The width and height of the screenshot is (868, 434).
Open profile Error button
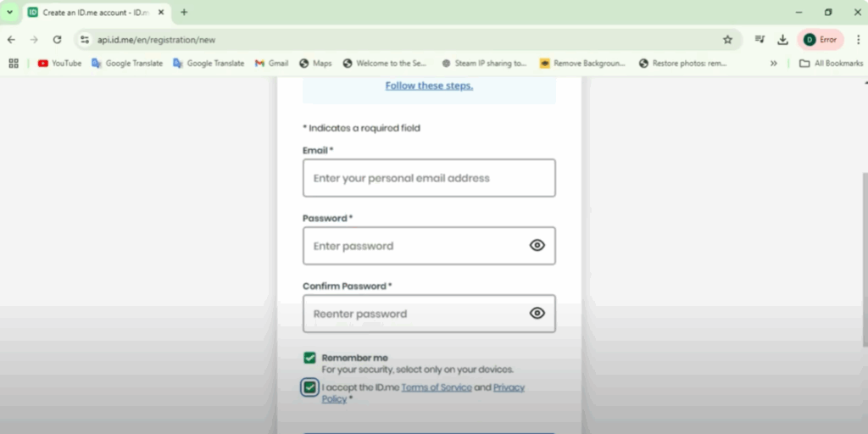pyautogui.click(x=820, y=40)
